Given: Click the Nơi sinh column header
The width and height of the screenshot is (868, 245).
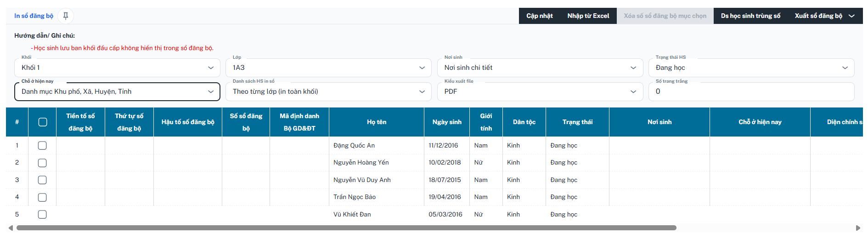Looking at the screenshot, I should tap(659, 122).
